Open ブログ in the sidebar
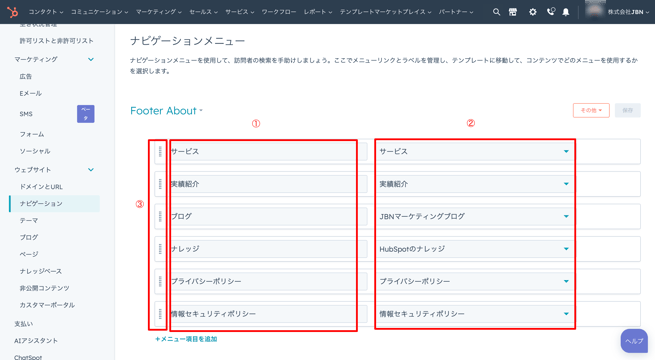 coord(29,237)
